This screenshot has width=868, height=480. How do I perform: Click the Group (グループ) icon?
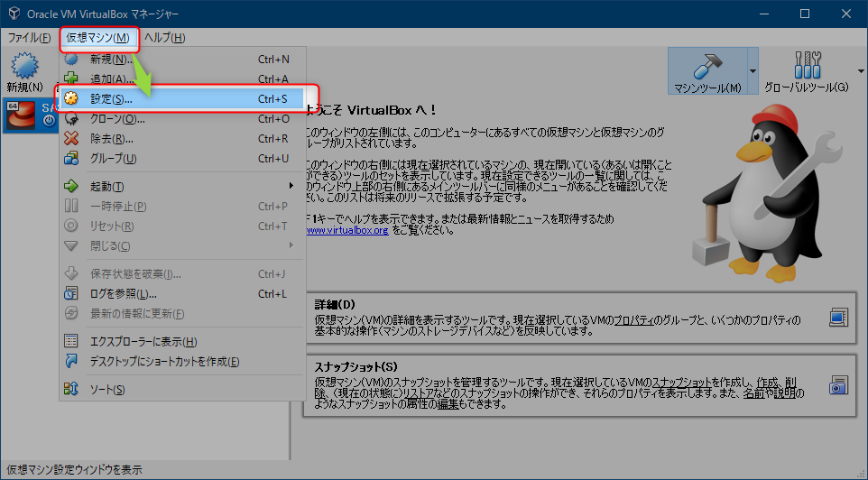71,158
